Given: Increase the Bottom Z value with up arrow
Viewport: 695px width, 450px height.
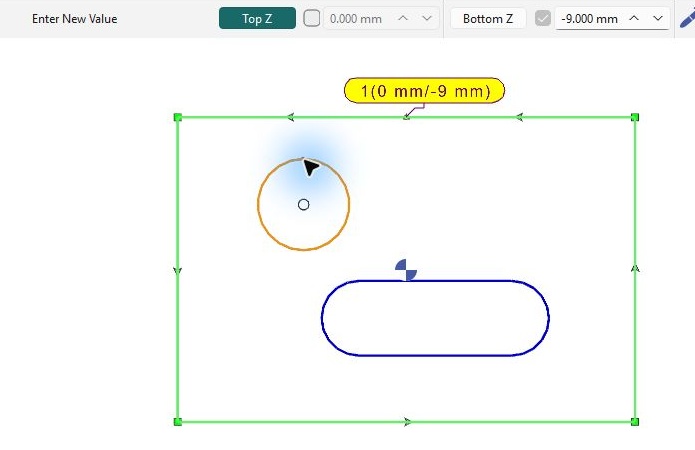Looking at the screenshot, I should (634, 18).
